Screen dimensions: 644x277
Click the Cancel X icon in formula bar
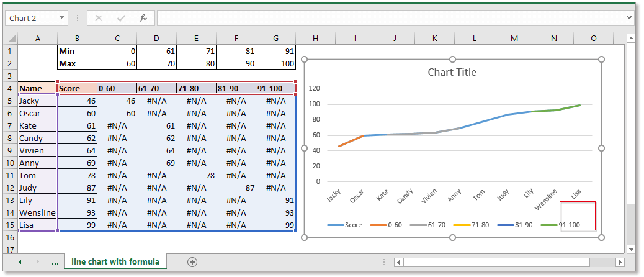[98, 18]
